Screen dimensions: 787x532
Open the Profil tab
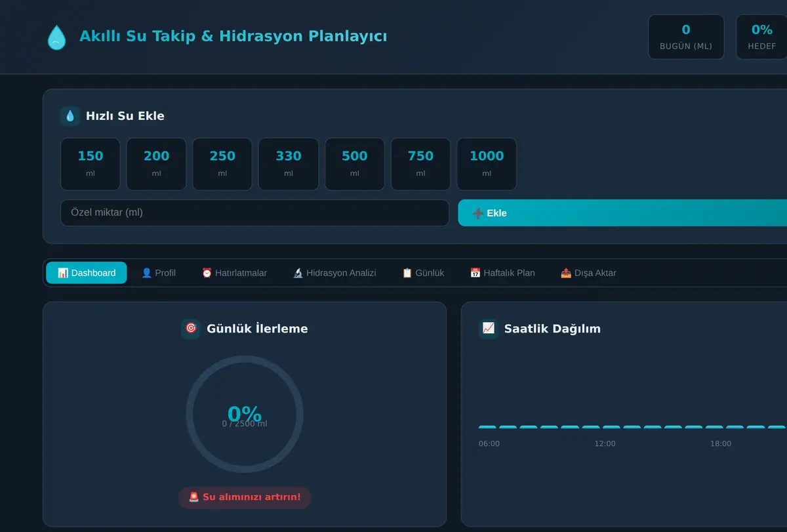pyautogui.click(x=159, y=273)
